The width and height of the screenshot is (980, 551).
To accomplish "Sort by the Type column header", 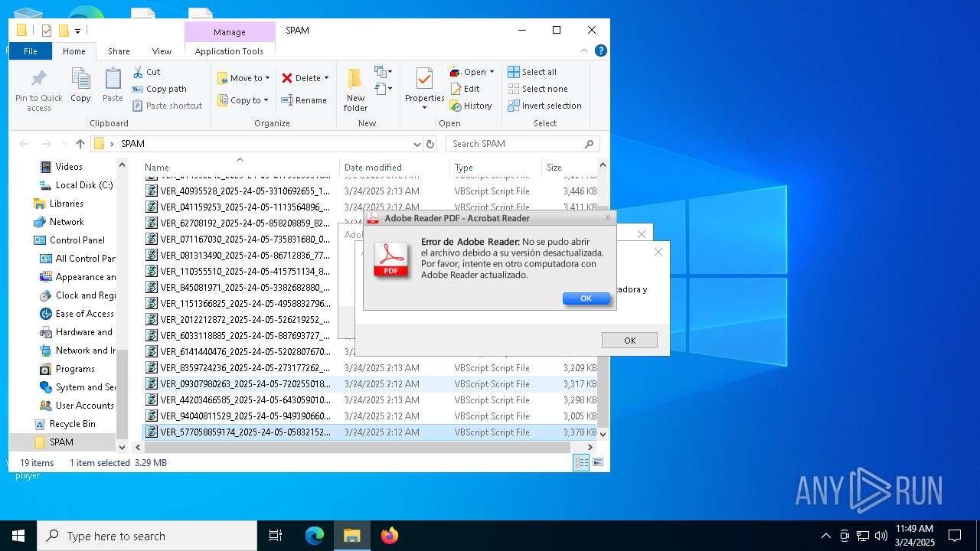I will point(496,167).
